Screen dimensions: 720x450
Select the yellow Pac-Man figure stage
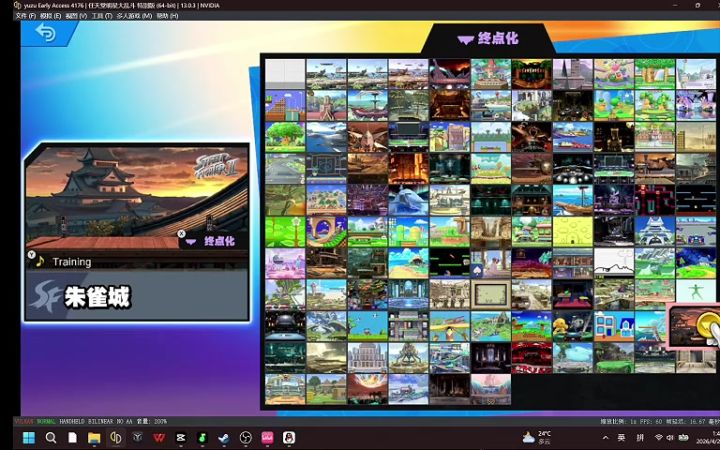[x=573, y=326]
